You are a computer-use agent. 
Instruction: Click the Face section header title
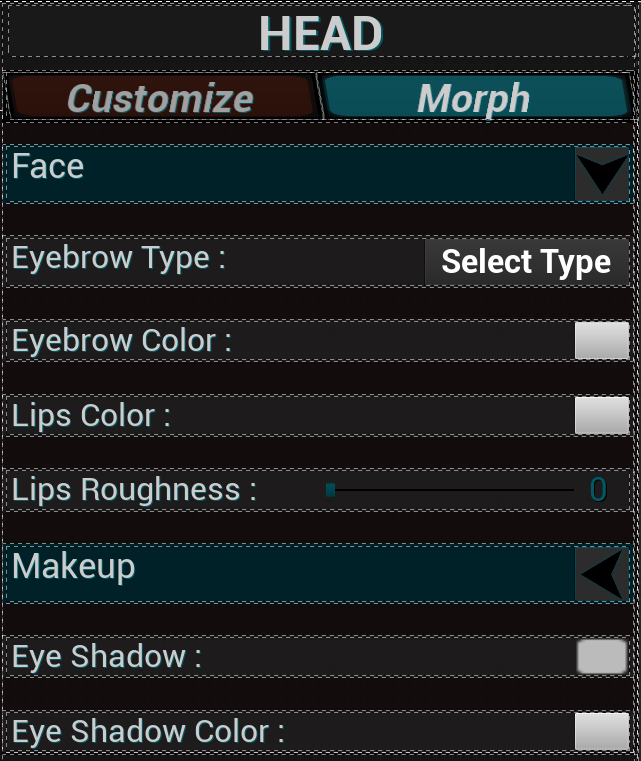pos(48,167)
